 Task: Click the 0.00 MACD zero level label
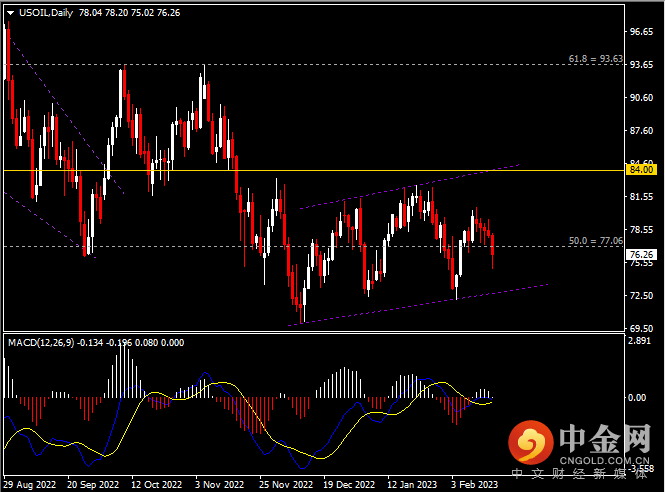[637, 397]
